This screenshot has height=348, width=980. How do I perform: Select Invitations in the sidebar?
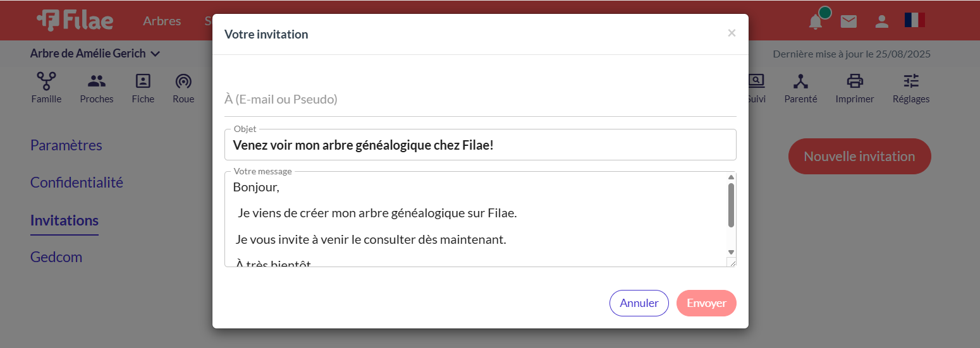click(64, 220)
